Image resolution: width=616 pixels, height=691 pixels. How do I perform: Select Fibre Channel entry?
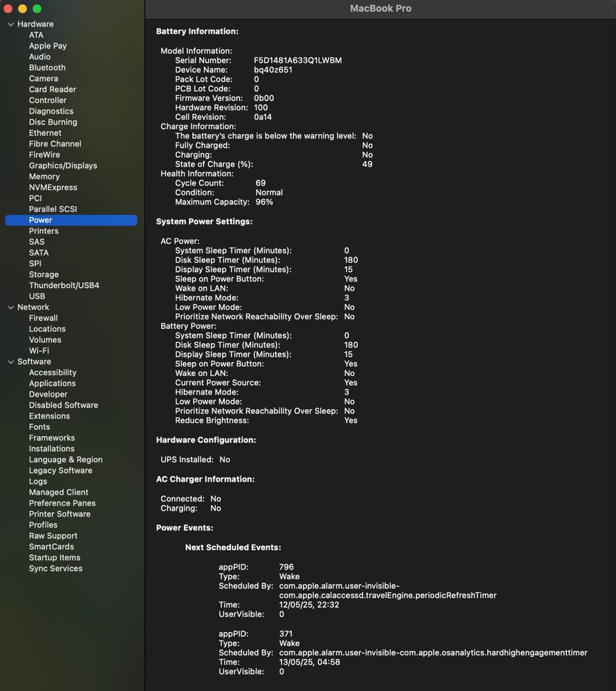click(x=55, y=144)
